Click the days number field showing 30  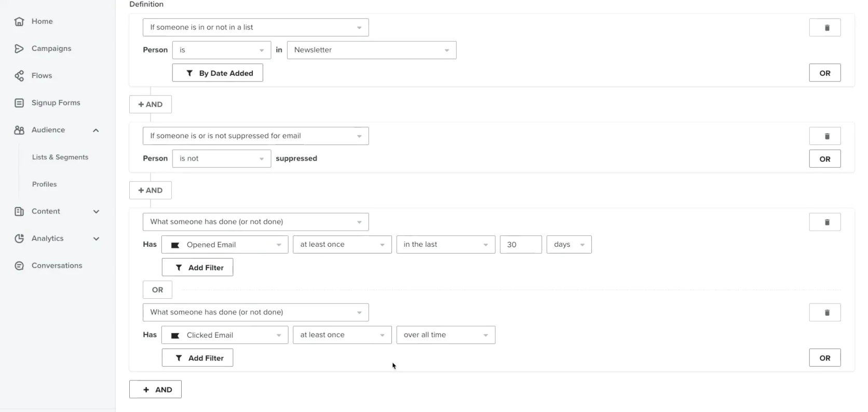(520, 245)
